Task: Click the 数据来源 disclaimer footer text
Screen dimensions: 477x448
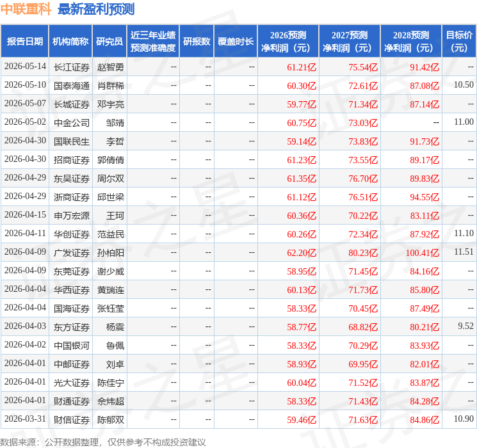Action: click(x=103, y=442)
